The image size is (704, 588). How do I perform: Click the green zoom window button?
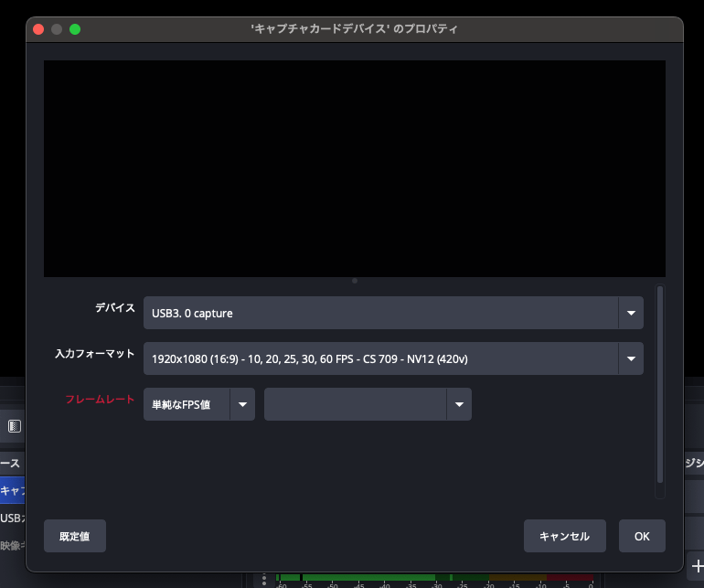(x=75, y=28)
